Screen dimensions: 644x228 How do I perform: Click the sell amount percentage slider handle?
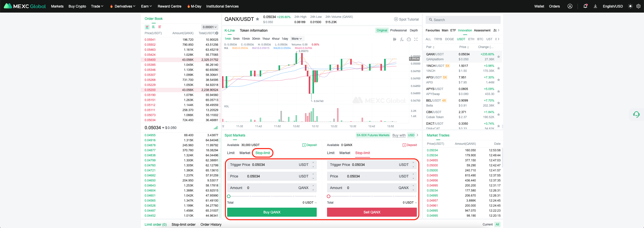(329, 196)
